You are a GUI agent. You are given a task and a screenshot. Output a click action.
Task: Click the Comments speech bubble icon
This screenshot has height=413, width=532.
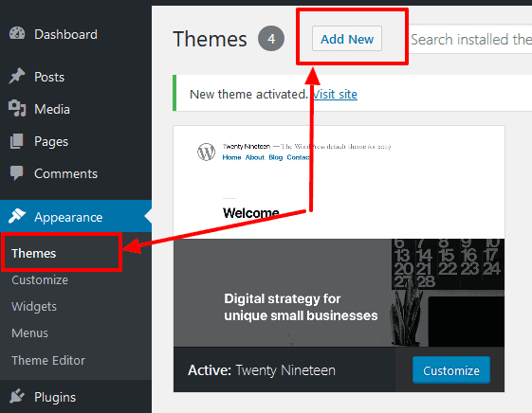pyautogui.click(x=17, y=173)
